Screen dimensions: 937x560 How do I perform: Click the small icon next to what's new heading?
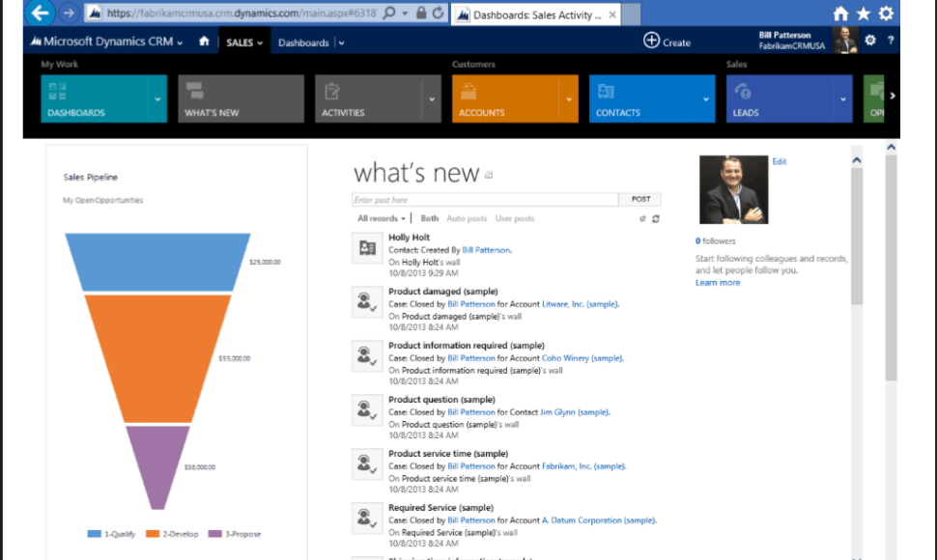(x=489, y=175)
